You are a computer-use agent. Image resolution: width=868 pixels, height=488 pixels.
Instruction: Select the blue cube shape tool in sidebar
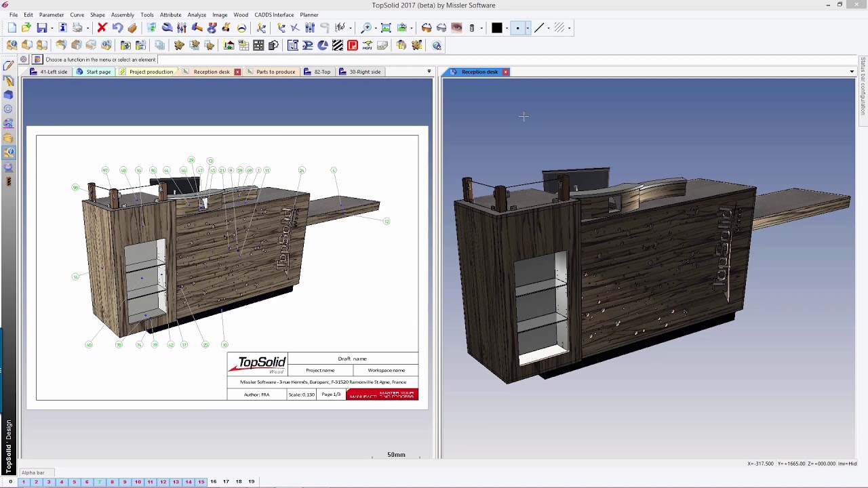point(8,95)
